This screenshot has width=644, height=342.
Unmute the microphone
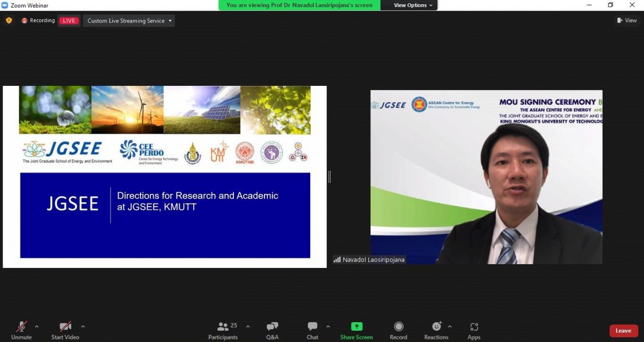(x=21, y=330)
